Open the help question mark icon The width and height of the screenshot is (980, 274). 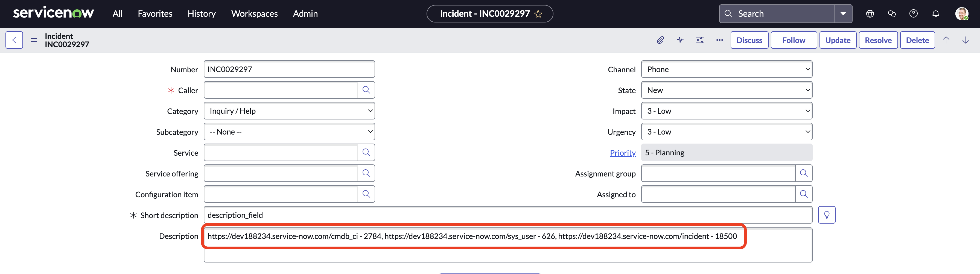pyautogui.click(x=914, y=13)
